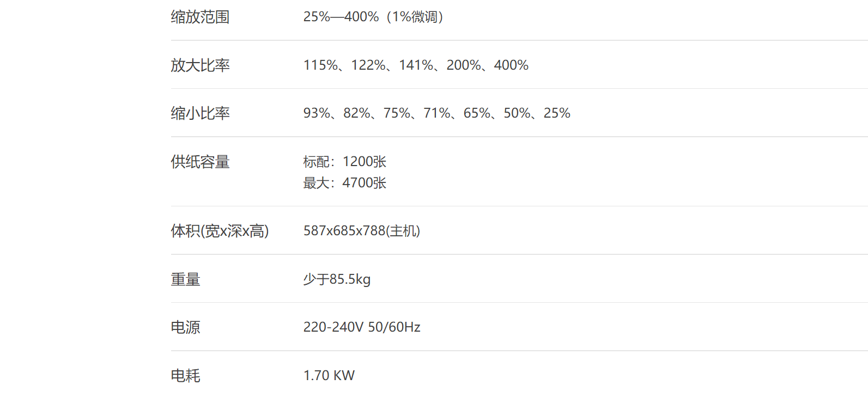Click the 93% reduction ratio value
Viewport: 868px width, 397px height.
[317, 113]
